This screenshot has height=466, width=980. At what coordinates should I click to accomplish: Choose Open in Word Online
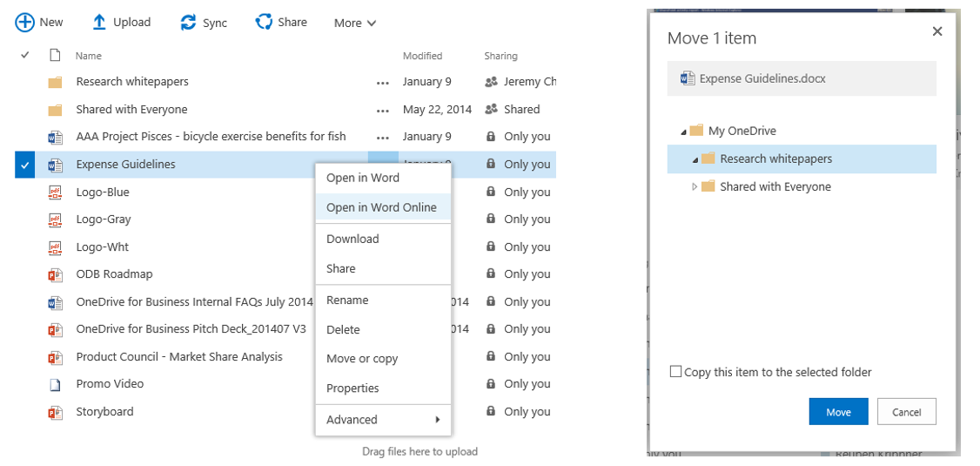[381, 207]
